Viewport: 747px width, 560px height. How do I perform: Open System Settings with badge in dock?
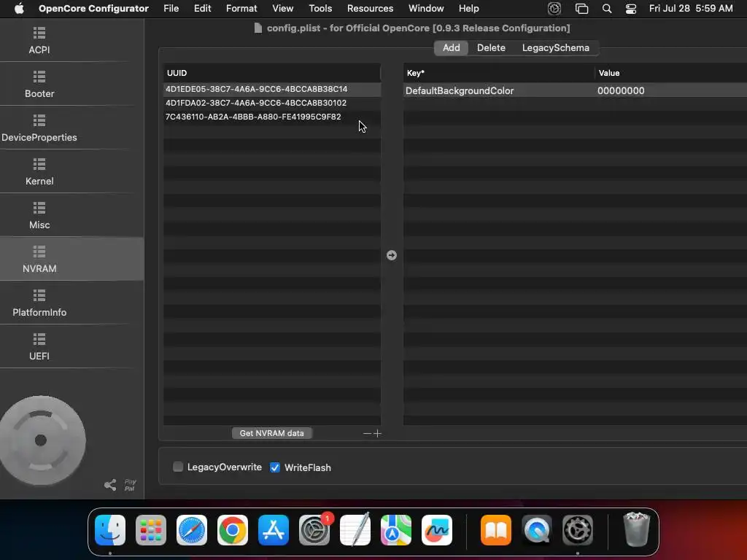pos(314,530)
